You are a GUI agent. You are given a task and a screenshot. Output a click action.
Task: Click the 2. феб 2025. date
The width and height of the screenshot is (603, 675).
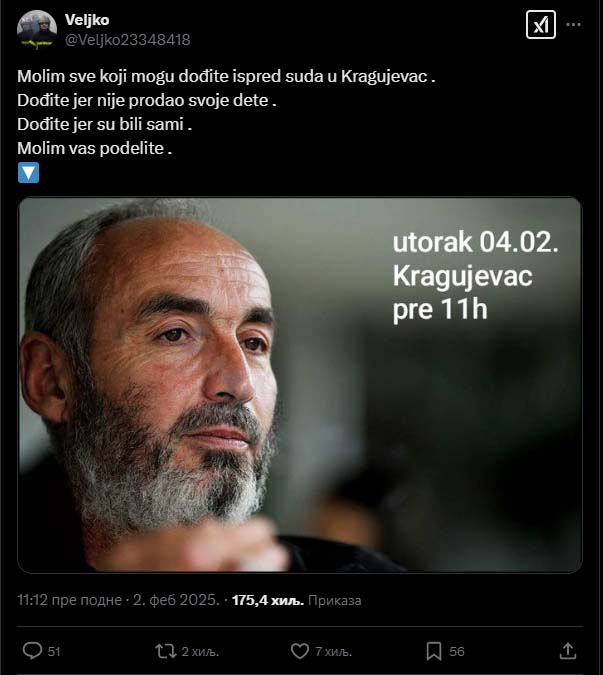(176, 600)
